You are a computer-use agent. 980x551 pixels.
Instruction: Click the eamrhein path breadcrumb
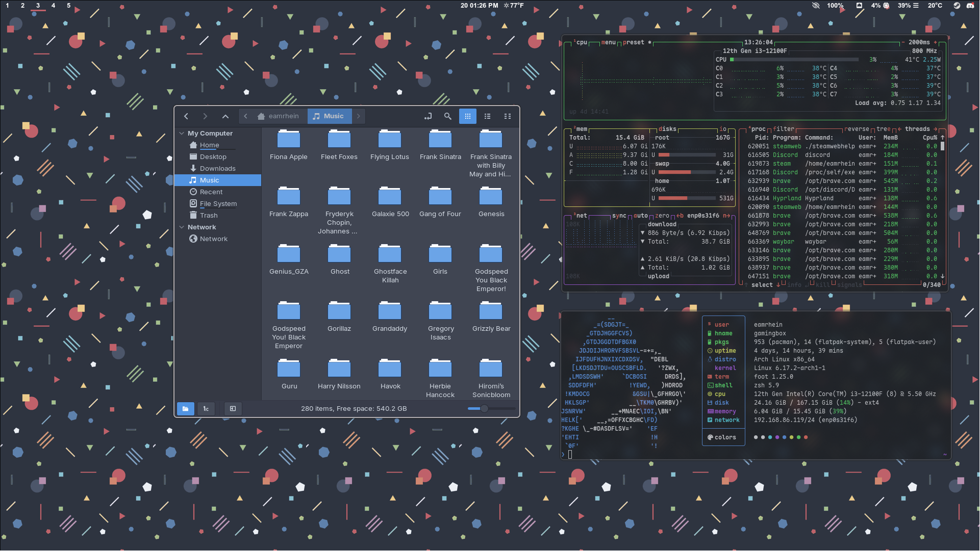[x=279, y=116]
